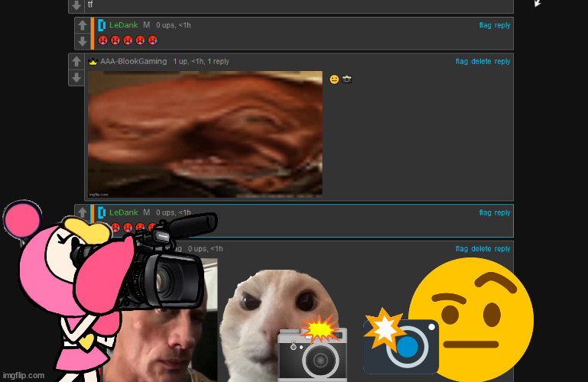Upvote the blue-highlighted LeDank comment
Screen dimensions: 588x382
point(83,212)
